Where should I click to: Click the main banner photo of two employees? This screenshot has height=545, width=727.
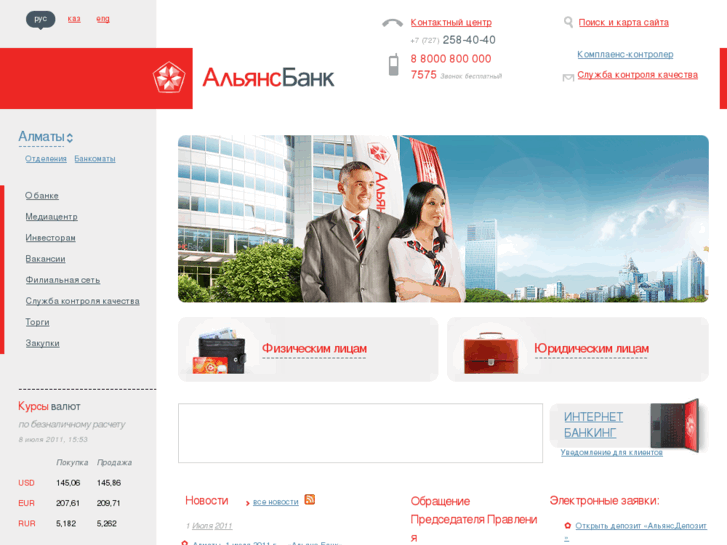pos(443,218)
